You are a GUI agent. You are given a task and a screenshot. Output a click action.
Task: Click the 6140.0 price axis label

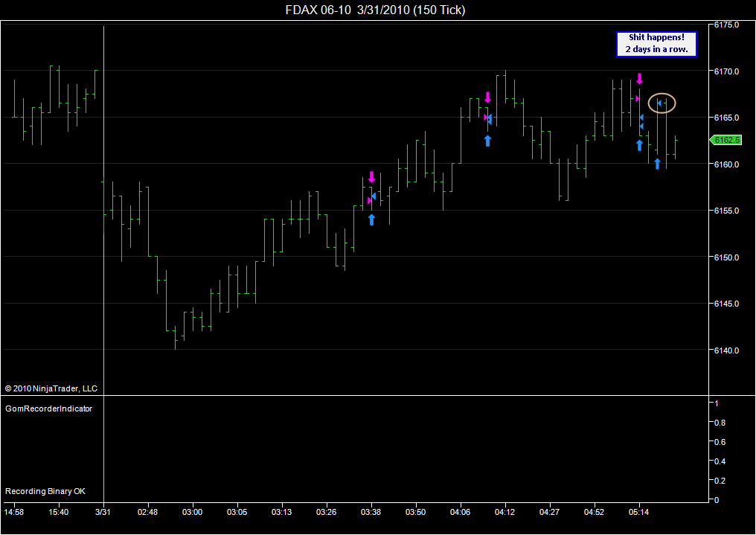[726, 350]
